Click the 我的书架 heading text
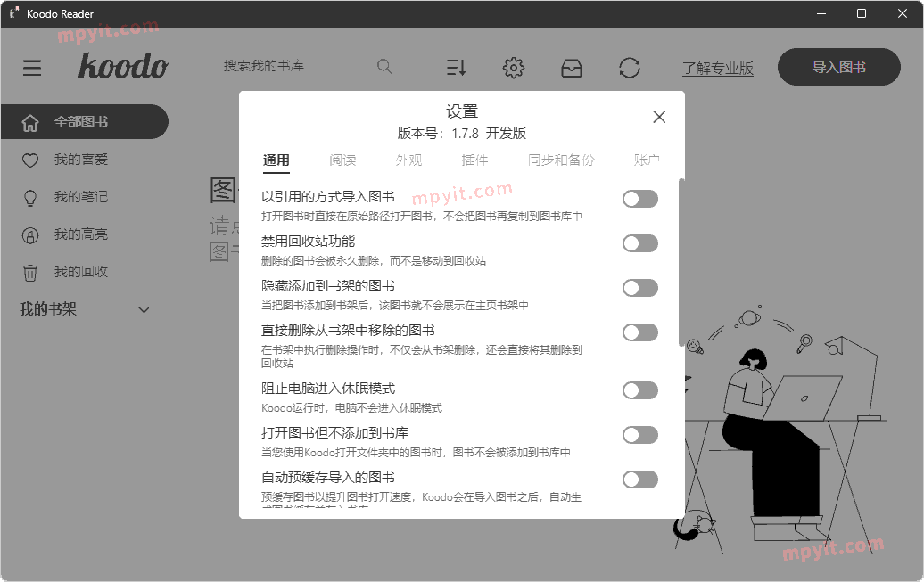 [48, 309]
